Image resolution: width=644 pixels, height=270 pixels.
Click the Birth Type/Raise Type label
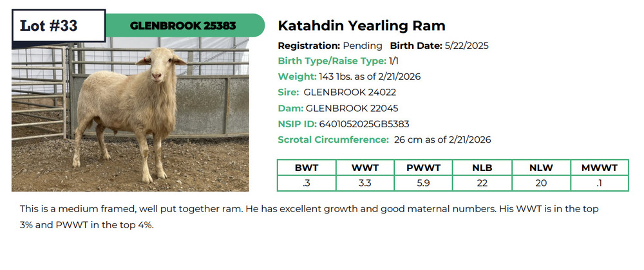(x=332, y=61)
